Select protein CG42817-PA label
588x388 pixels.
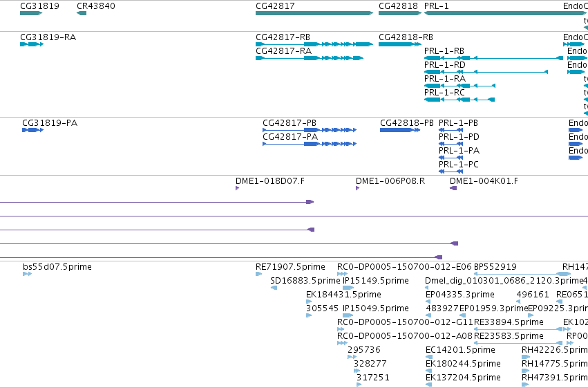(x=290, y=137)
